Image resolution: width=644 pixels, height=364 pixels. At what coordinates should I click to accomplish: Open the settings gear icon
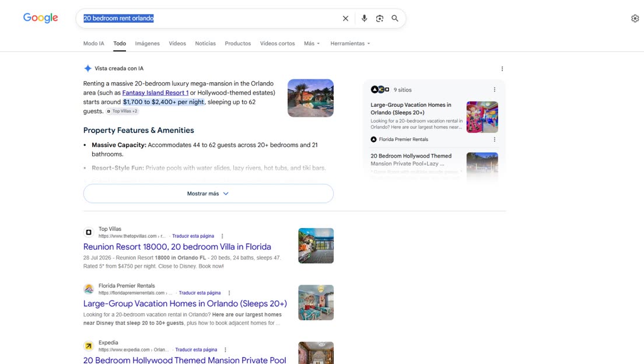coord(635,19)
